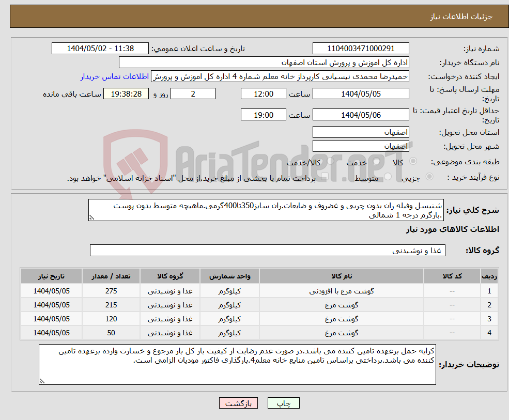Click the date field showing 1404/05/05

(361, 94)
